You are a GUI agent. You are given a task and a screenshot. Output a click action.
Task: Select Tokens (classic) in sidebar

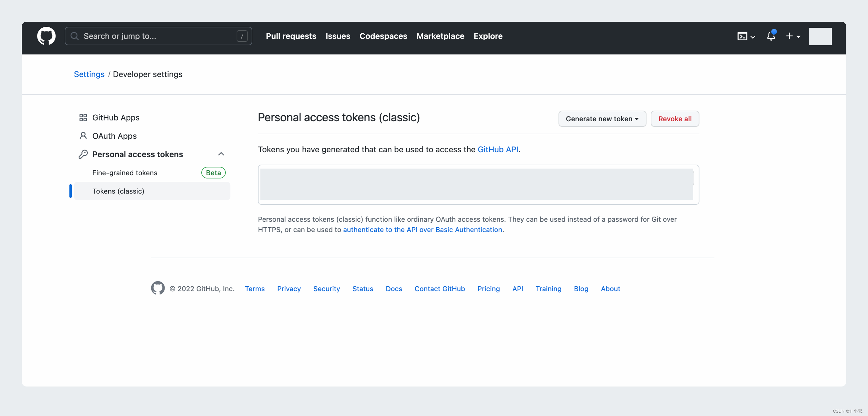(x=118, y=191)
